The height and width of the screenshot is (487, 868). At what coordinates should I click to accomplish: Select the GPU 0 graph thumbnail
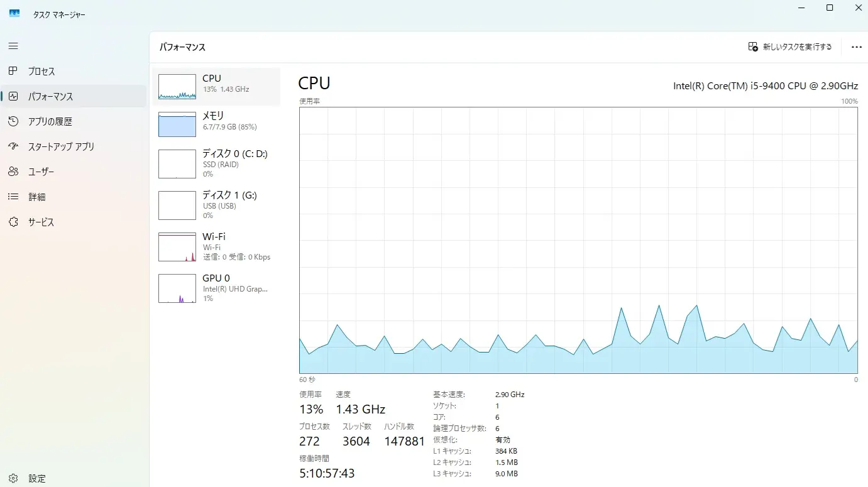point(177,288)
